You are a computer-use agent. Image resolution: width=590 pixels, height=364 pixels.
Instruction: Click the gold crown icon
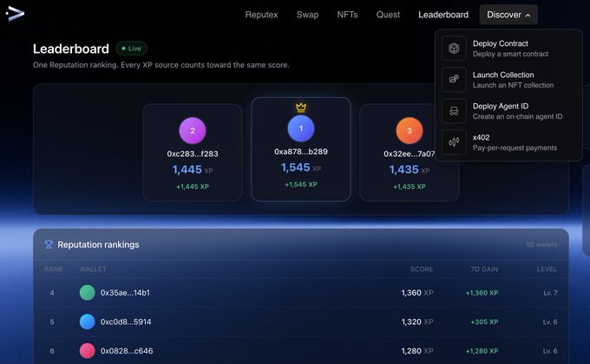point(301,107)
